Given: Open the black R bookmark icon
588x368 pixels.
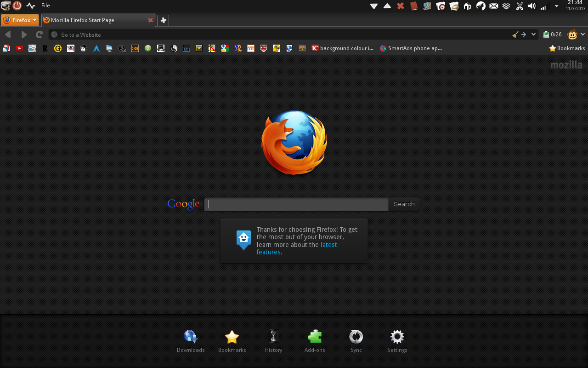Looking at the screenshot, I should 45,48.
